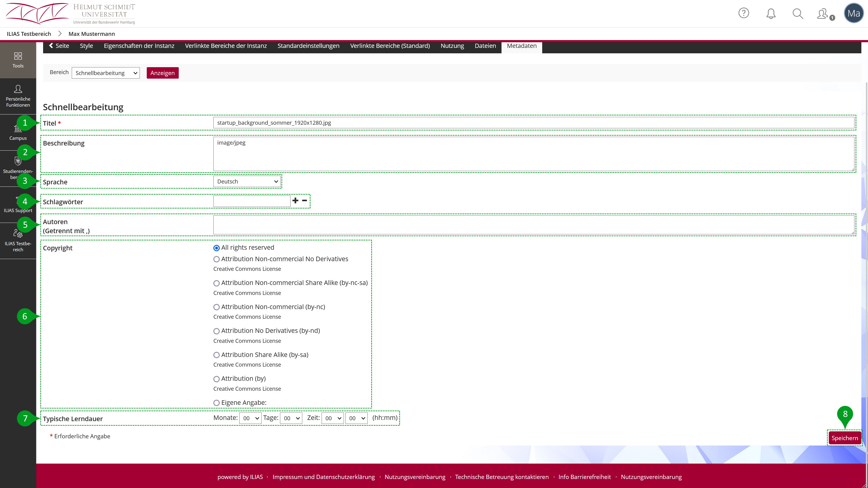Switch to the Style tab
This screenshot has width=868, height=488.
click(86, 46)
